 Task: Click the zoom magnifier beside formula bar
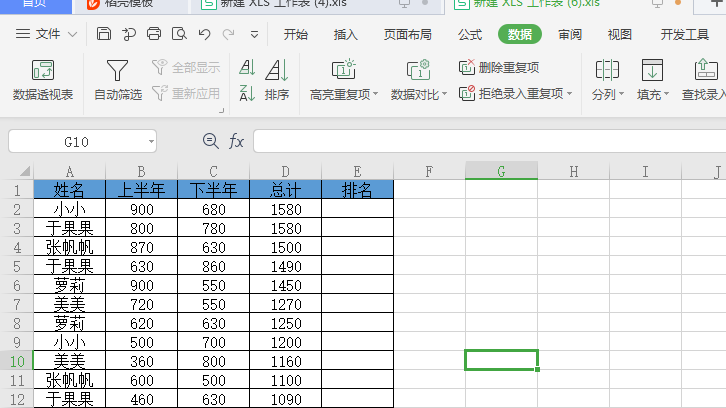(210, 142)
